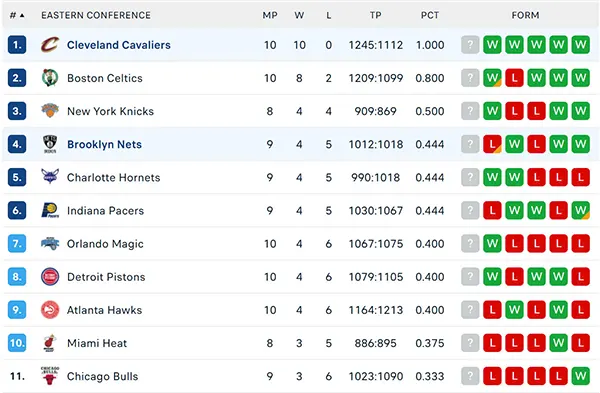Click the Brooklyn Nets logo icon
600x393 pixels.
[50, 144]
